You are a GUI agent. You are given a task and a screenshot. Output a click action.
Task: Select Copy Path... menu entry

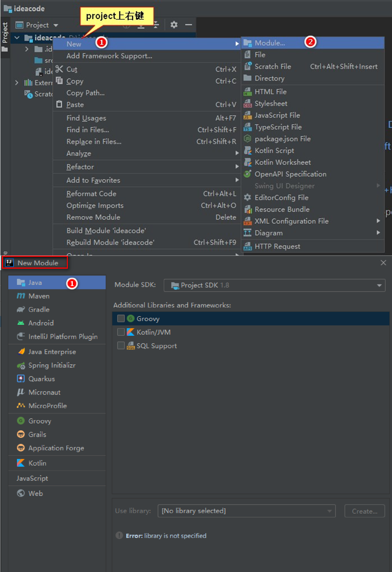pyautogui.click(x=147, y=93)
